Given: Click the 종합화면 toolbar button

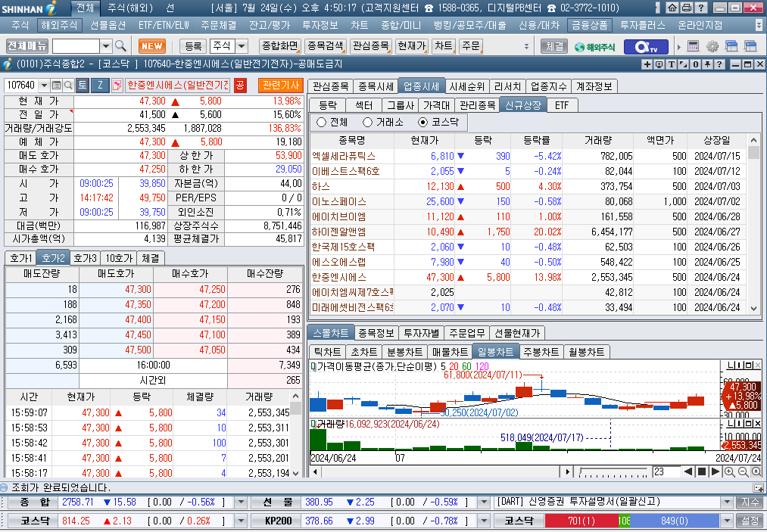Looking at the screenshot, I should [x=280, y=46].
